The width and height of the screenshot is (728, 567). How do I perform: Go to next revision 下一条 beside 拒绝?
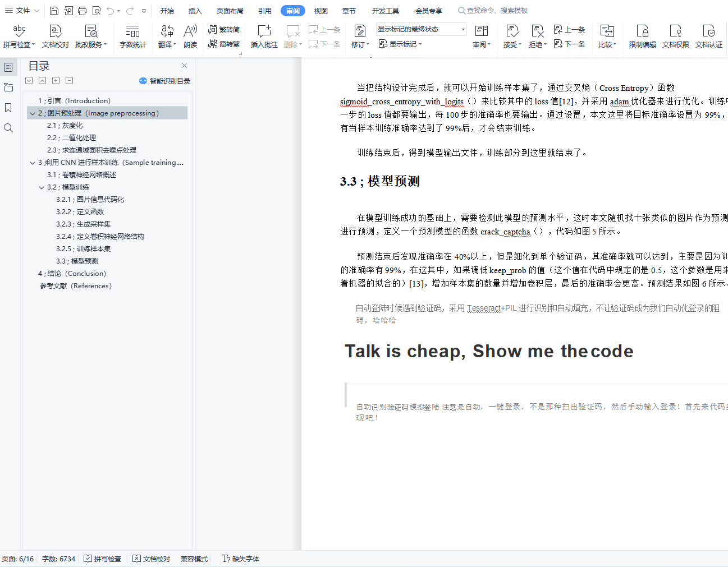tap(569, 44)
